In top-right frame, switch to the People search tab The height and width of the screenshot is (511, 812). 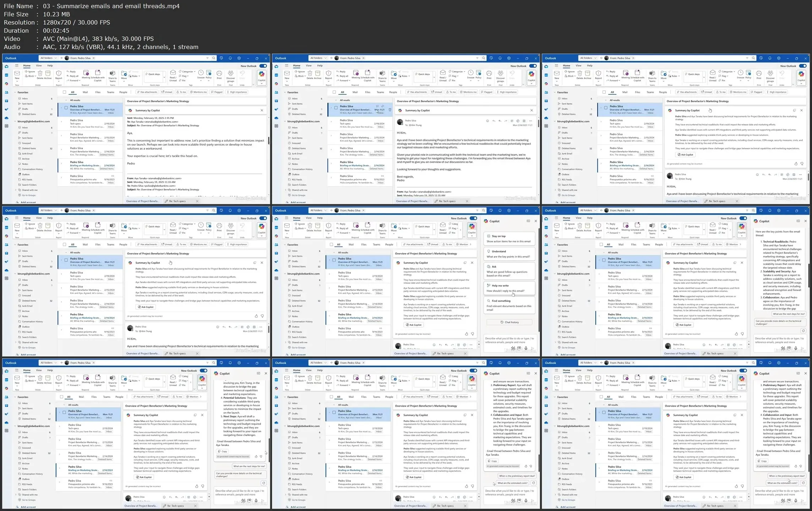click(x=663, y=92)
